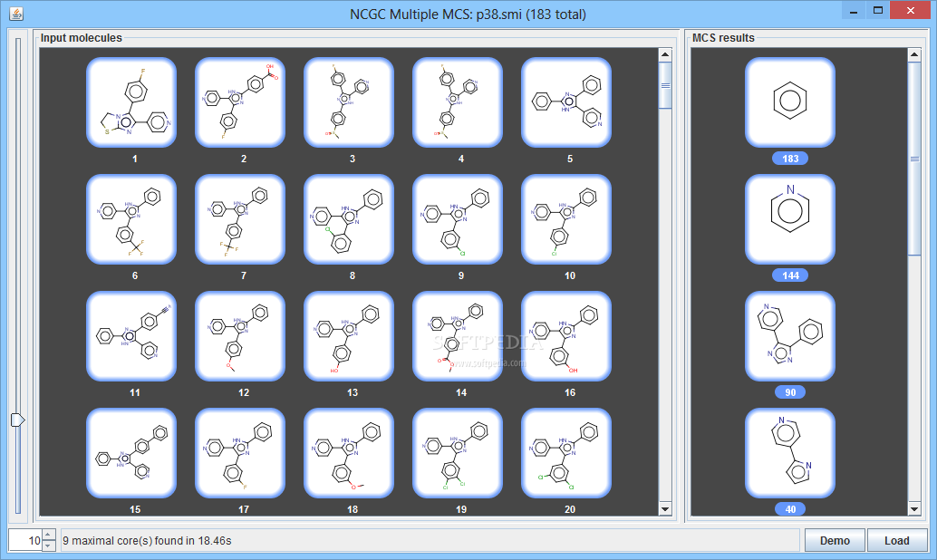Select pyridine MCS result with 144 matches
The width and height of the screenshot is (937, 560).
pyautogui.click(x=790, y=219)
